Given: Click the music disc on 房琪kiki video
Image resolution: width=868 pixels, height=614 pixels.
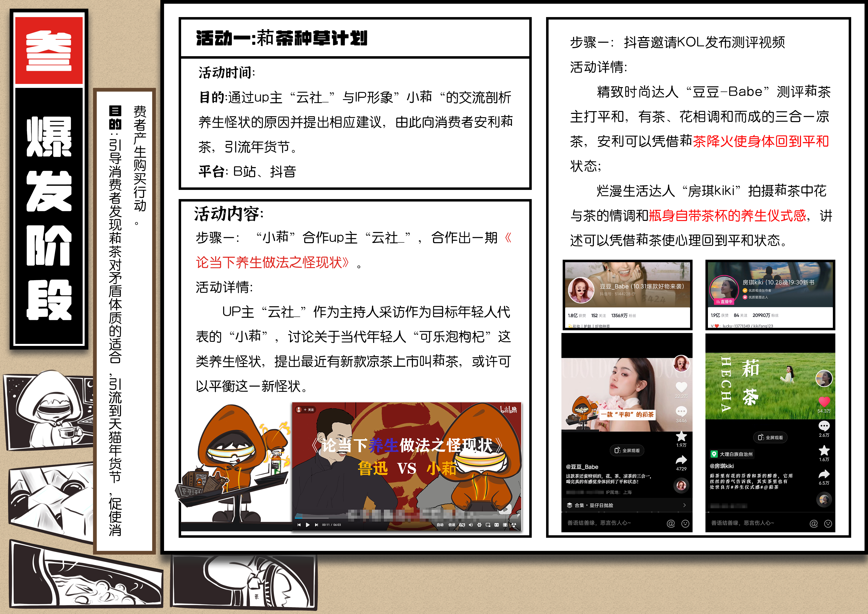Looking at the screenshot, I should (824, 500).
